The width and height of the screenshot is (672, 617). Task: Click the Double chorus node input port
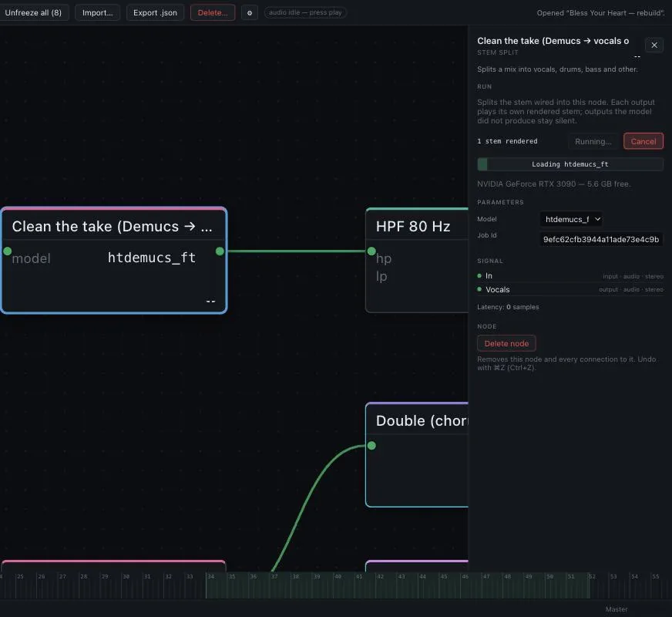pyautogui.click(x=371, y=446)
